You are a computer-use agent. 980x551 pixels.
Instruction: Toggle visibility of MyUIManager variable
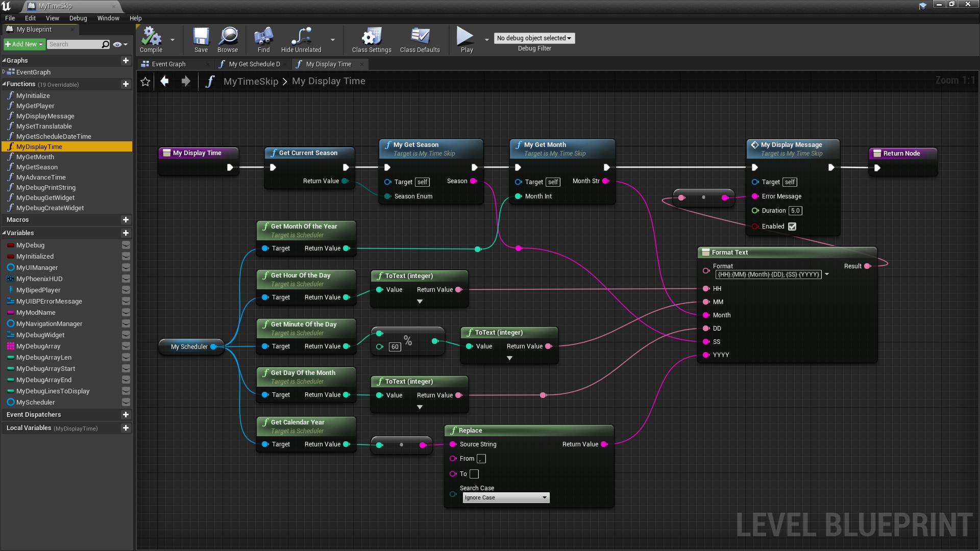[126, 268]
